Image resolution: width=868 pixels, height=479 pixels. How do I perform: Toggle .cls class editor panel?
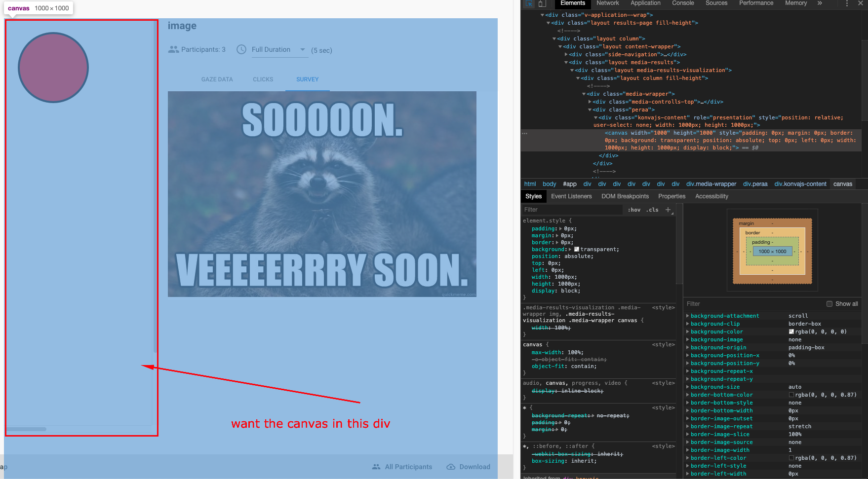click(x=653, y=210)
